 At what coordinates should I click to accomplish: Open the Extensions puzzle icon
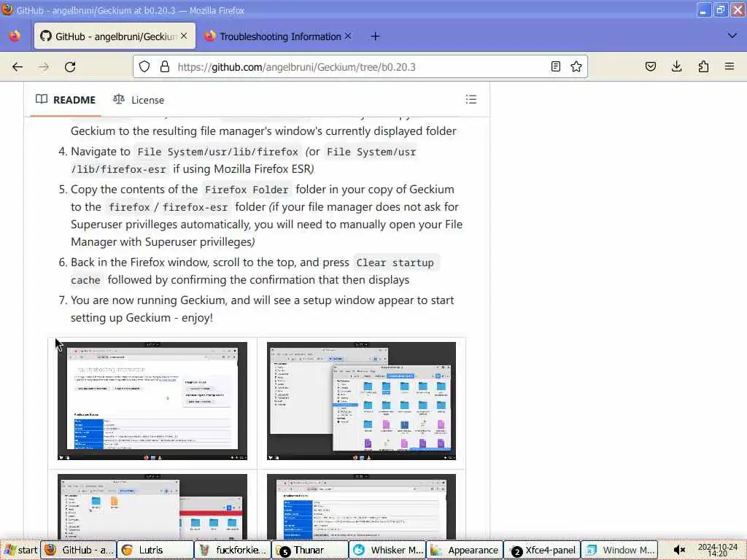703,66
